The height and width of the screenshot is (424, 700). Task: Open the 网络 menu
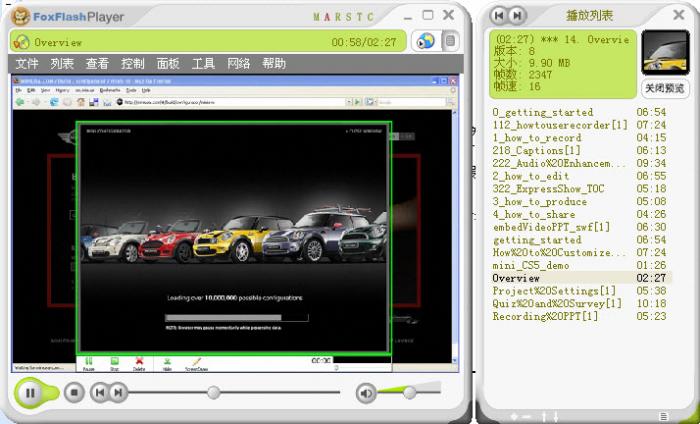238,64
